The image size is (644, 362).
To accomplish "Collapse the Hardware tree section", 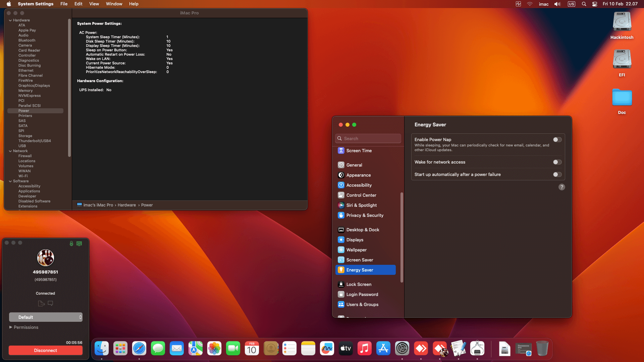I will coord(10,20).
